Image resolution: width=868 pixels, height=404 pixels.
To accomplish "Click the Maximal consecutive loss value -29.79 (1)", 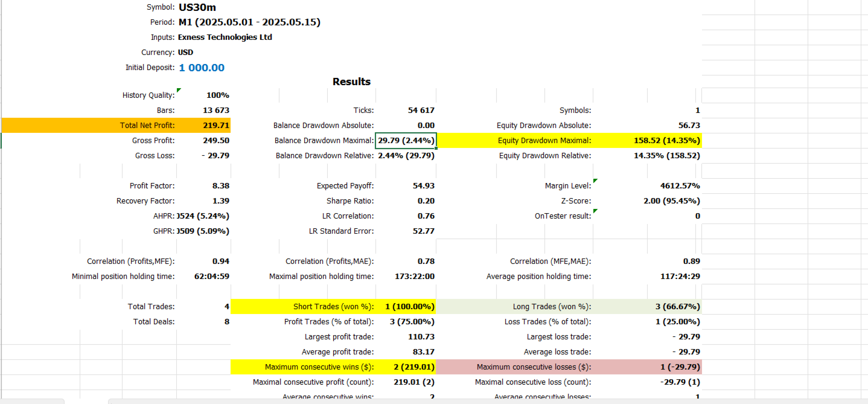I will coord(681,382).
